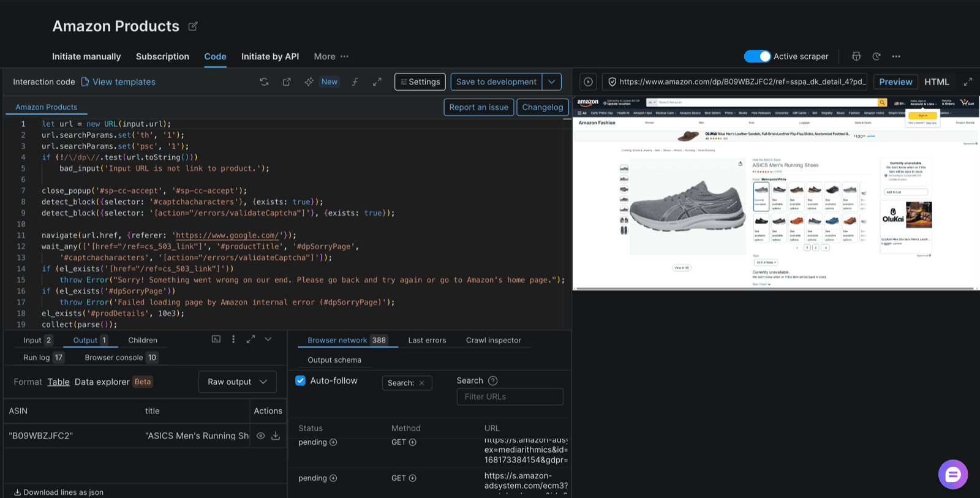Open the Children tab

(143, 340)
